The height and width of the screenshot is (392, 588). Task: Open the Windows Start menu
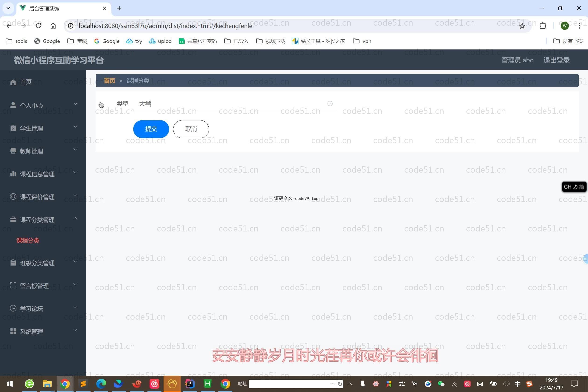pyautogui.click(x=10, y=384)
